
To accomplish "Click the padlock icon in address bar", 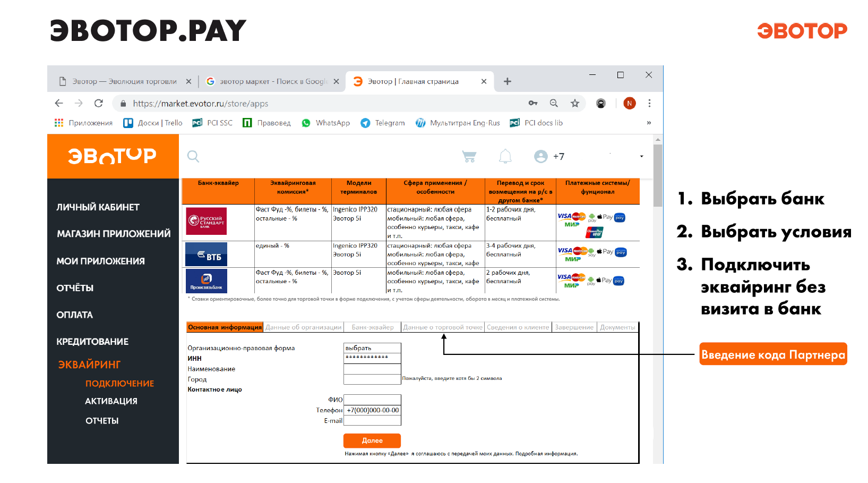I will pyautogui.click(x=123, y=104).
